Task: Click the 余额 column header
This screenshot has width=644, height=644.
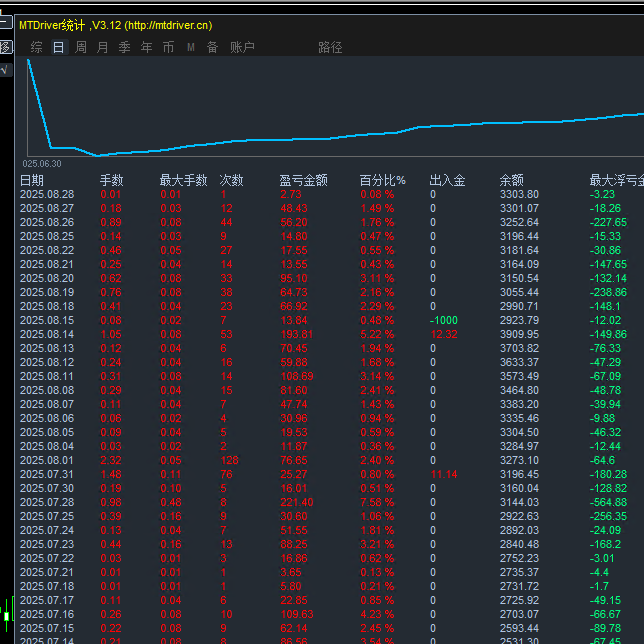Action: (511, 180)
